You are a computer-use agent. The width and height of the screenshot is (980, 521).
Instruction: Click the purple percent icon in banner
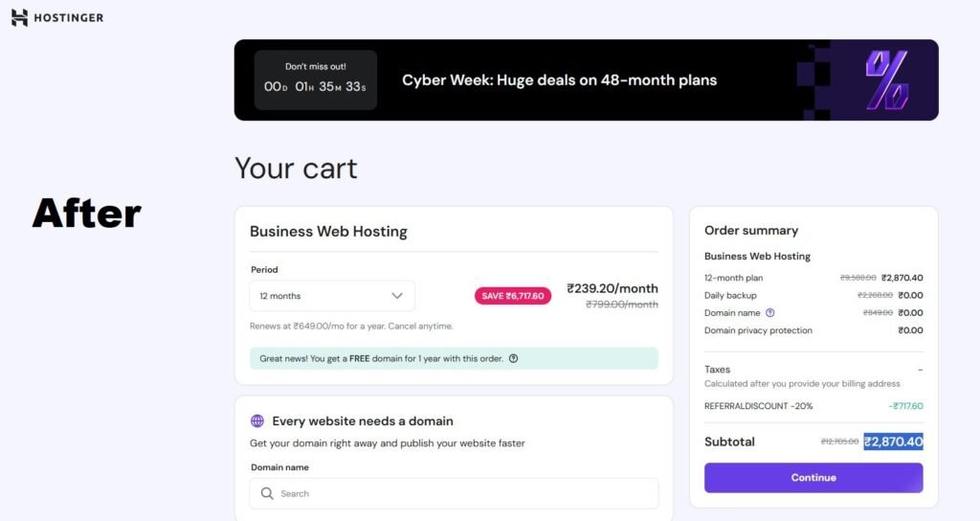coord(886,79)
